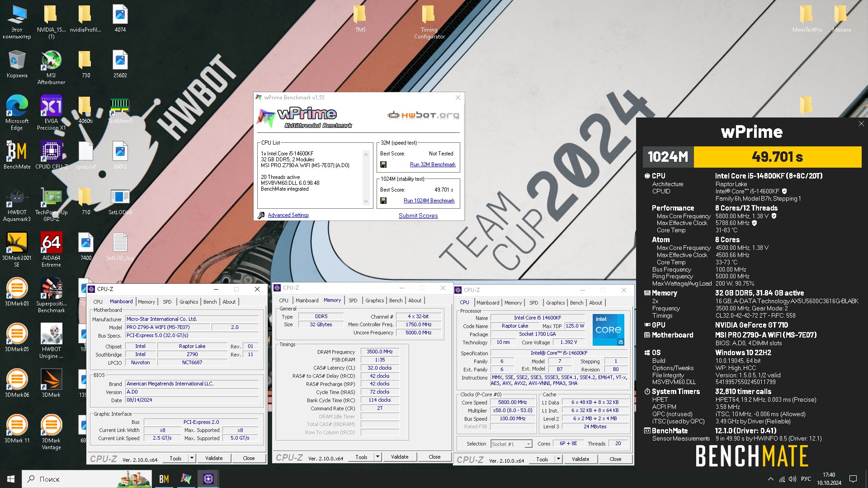Open the 4060ti desktop folder
The width and height of the screenshot is (868, 488).
tap(85, 109)
